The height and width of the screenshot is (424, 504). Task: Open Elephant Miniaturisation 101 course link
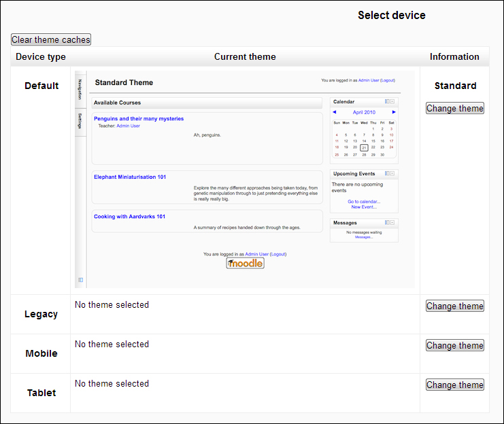click(130, 177)
